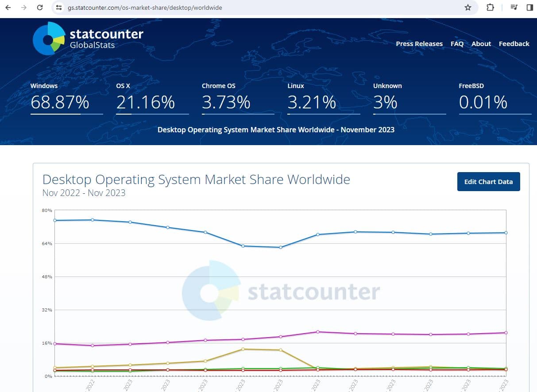Toggle the browser side panel icon

529,8
